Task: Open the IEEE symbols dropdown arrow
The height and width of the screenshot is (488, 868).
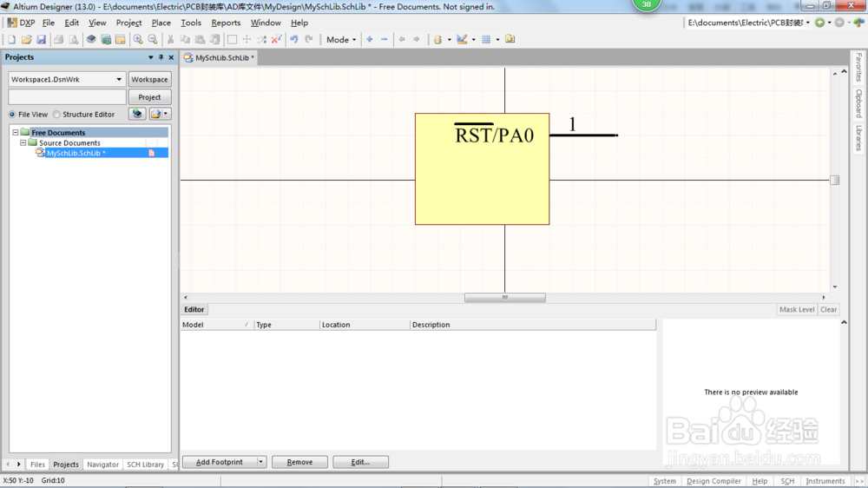Action: pyautogui.click(x=449, y=40)
